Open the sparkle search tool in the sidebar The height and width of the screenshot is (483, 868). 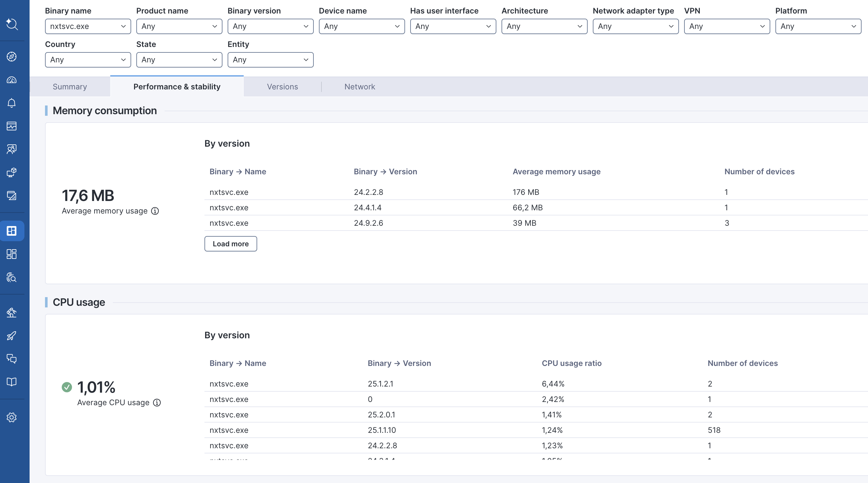tap(12, 25)
